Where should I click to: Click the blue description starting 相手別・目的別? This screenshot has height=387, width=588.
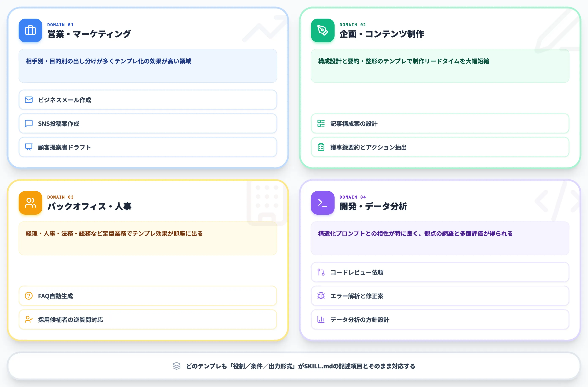click(x=109, y=61)
